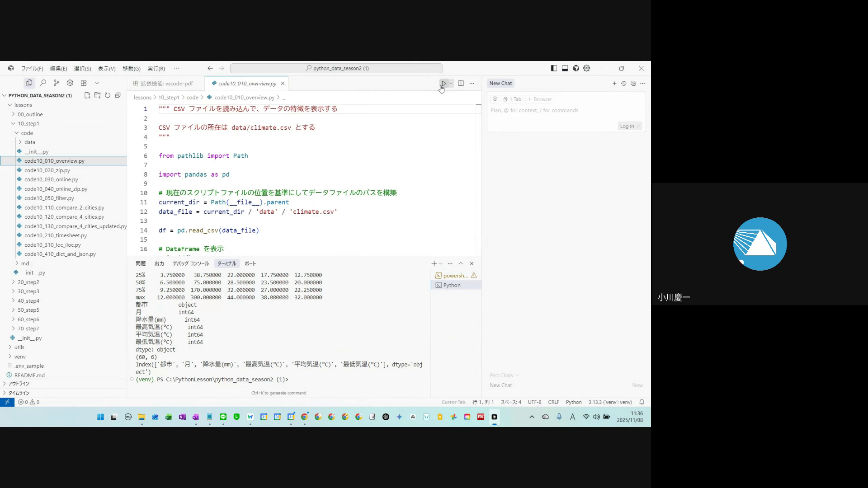The width and height of the screenshot is (868, 488).
Task: Run the Python file with play button
Action: [x=443, y=83]
